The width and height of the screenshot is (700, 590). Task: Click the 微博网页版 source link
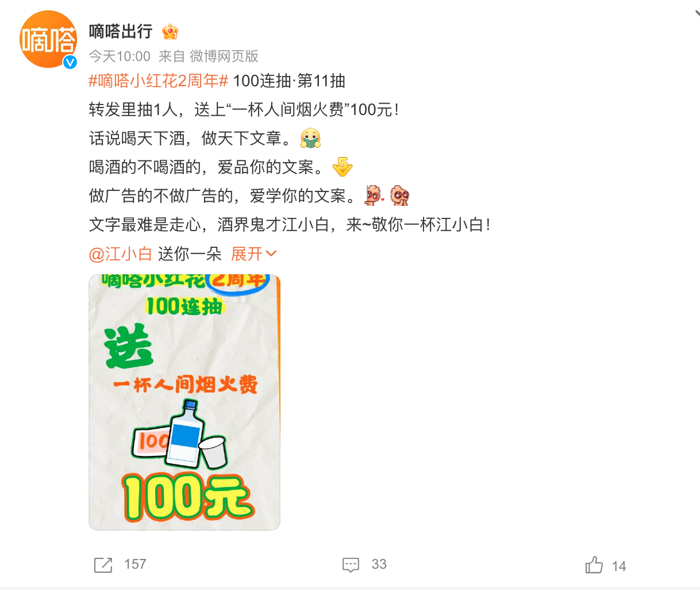point(224,56)
